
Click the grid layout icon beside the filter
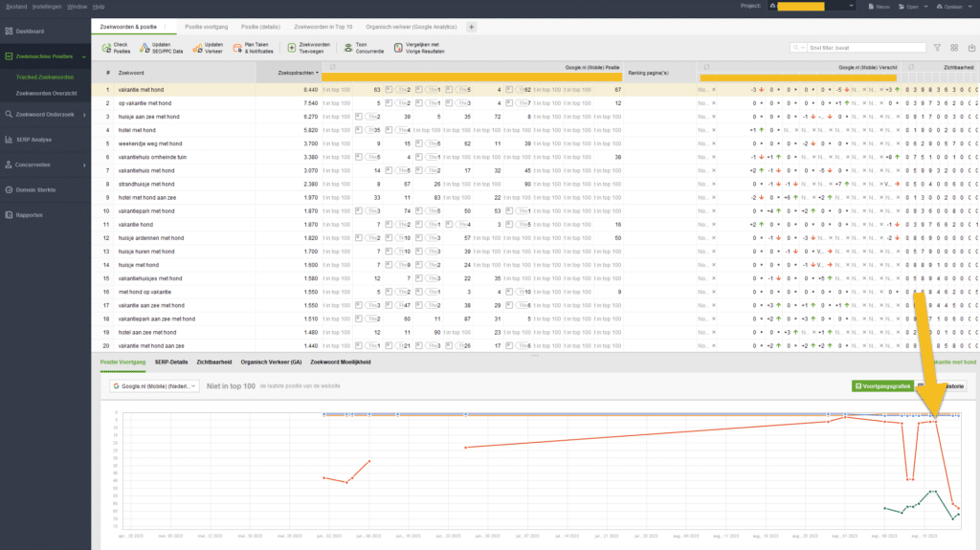pos(954,48)
